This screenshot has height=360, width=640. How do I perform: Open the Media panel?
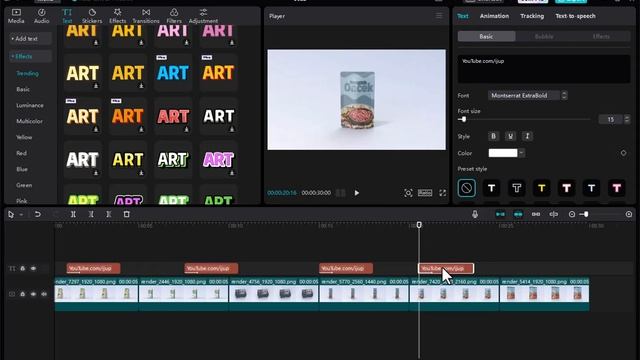pyautogui.click(x=16, y=16)
